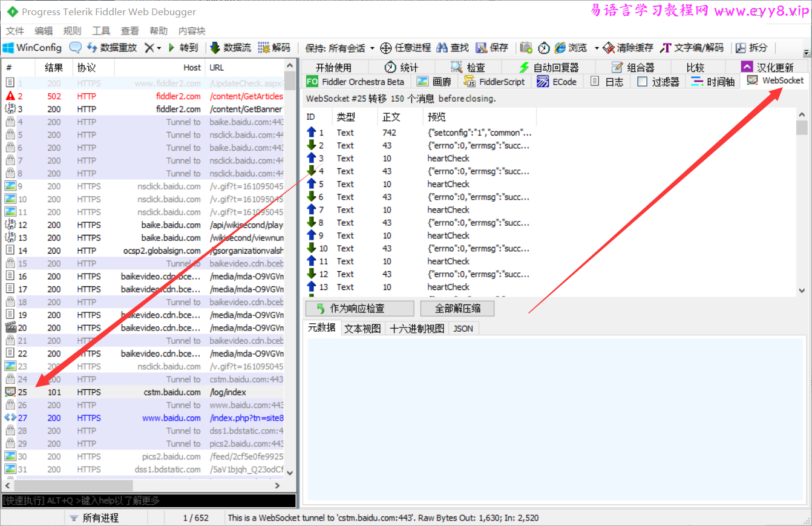Click the QuickExec command input box
This screenshot has height=526, width=812.
(x=149, y=501)
